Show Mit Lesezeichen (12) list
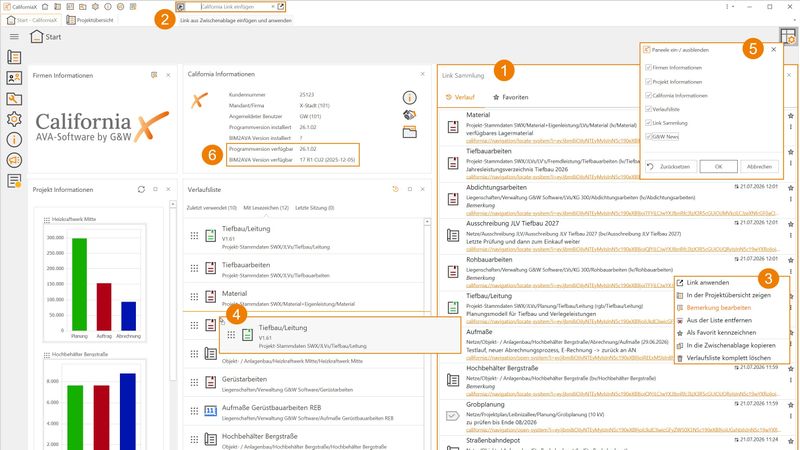800x450 pixels. [x=266, y=208]
